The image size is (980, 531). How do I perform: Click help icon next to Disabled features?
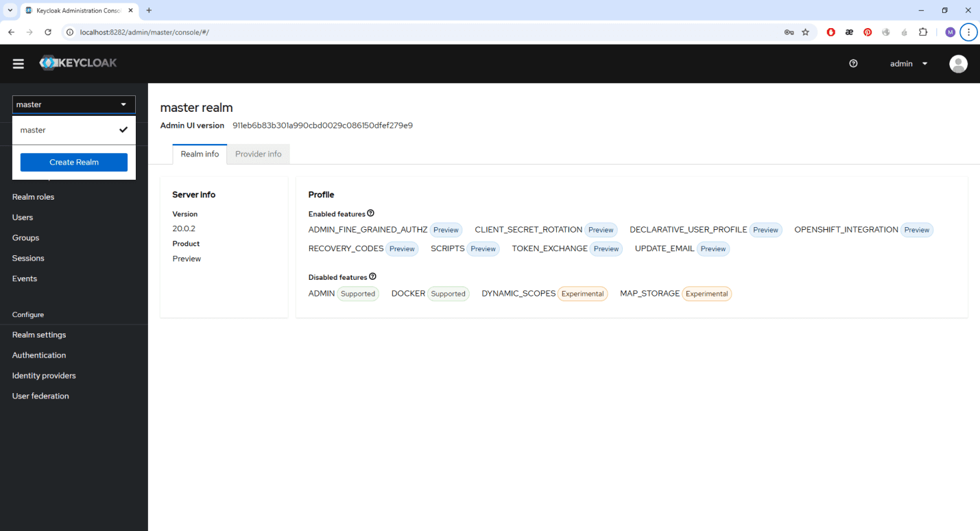(373, 276)
